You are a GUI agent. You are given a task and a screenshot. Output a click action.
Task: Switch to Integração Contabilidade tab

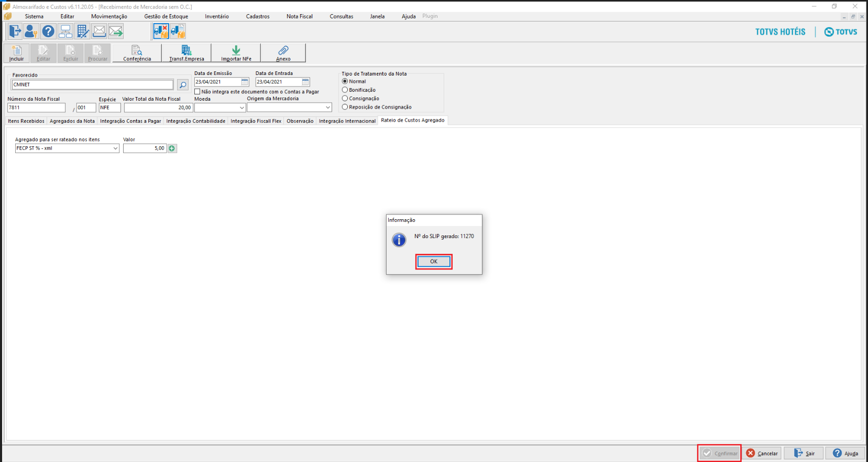point(196,121)
